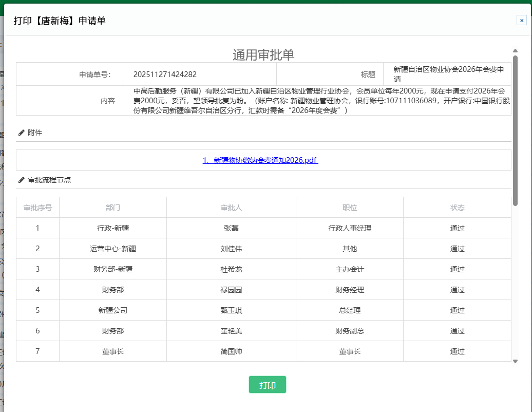Select the application number 202511271424282
Image resolution: width=532 pixels, height=412 pixels.
coord(165,74)
